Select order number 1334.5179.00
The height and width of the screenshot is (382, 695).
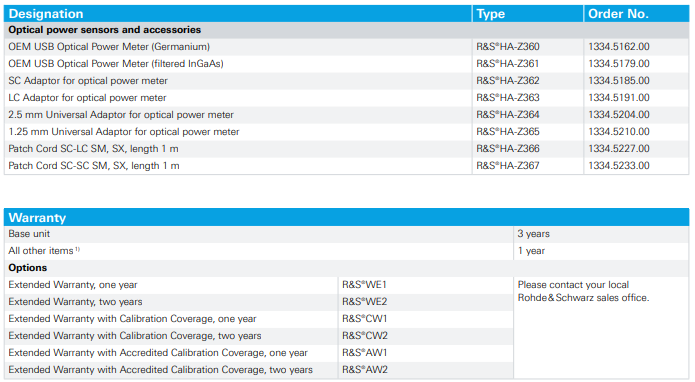click(x=619, y=63)
